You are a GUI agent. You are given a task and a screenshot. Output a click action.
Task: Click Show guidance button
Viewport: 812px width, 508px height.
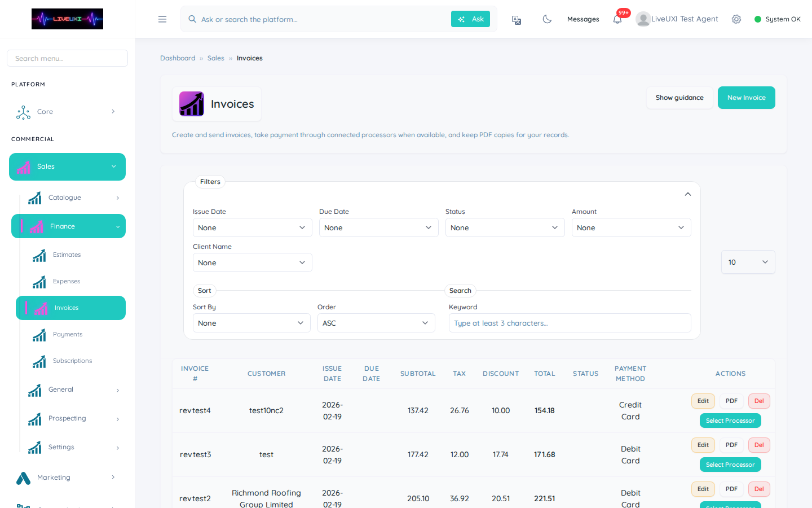679,98
